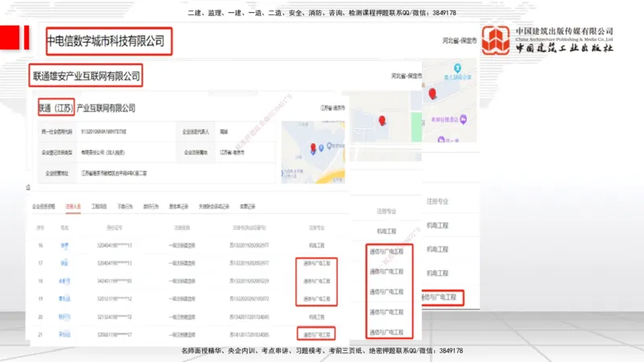This screenshot has height=362, width=644.
Task: Click the company business address value cell
Action: pos(114,173)
